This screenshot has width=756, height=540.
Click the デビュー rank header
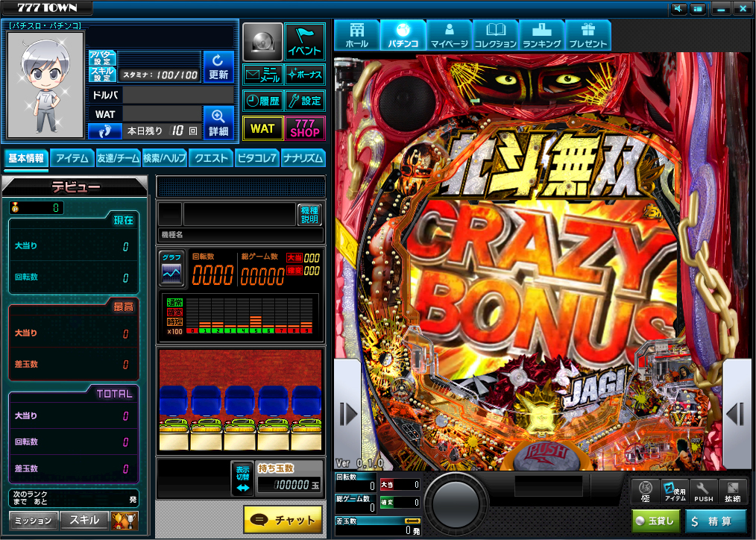point(75,187)
